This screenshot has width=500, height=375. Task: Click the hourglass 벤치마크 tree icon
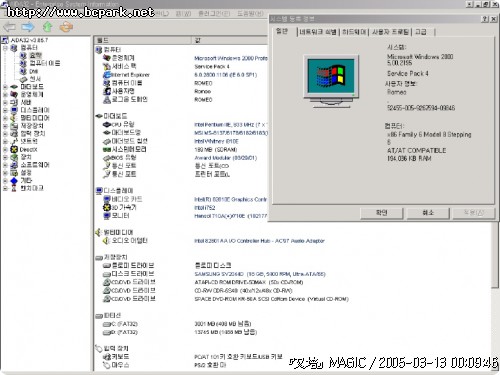[x=14, y=188]
